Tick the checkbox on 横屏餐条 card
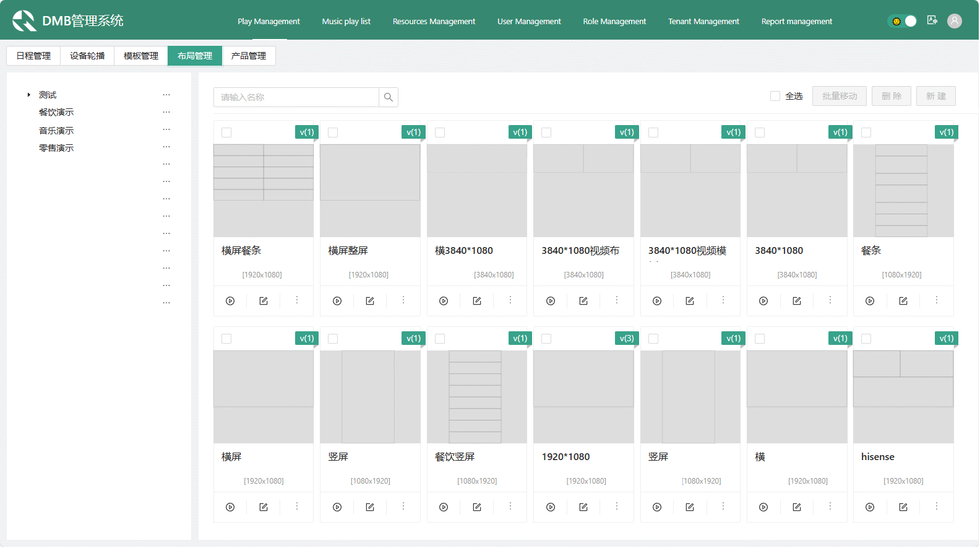The width and height of the screenshot is (980, 548). [226, 133]
